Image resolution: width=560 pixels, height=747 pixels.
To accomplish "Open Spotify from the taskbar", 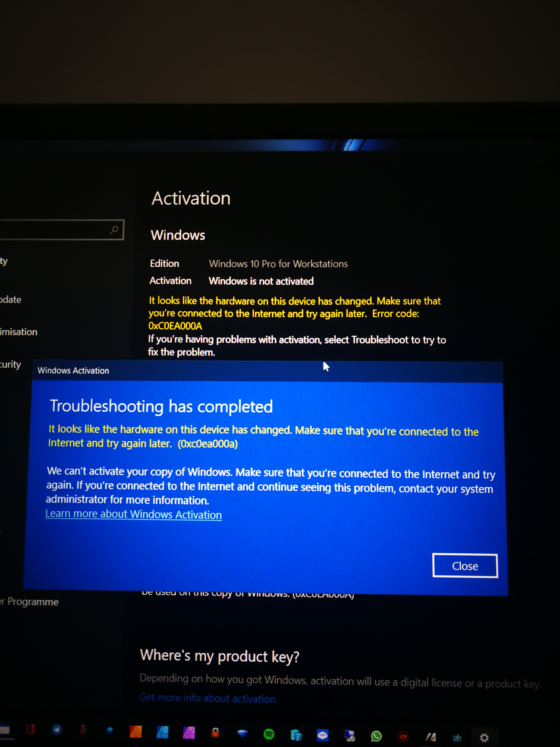I will 269,734.
